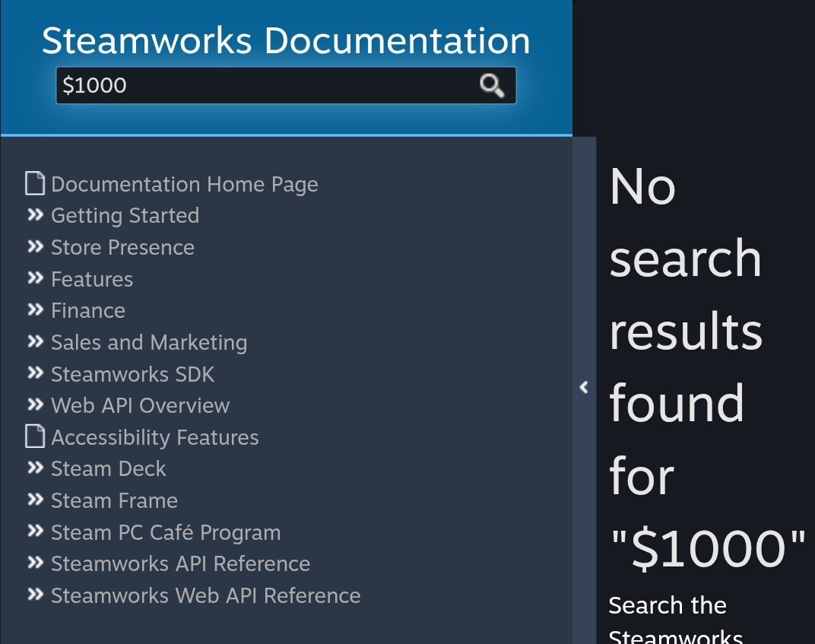Open the Finance link
This screenshot has width=815, height=644.
(88, 311)
